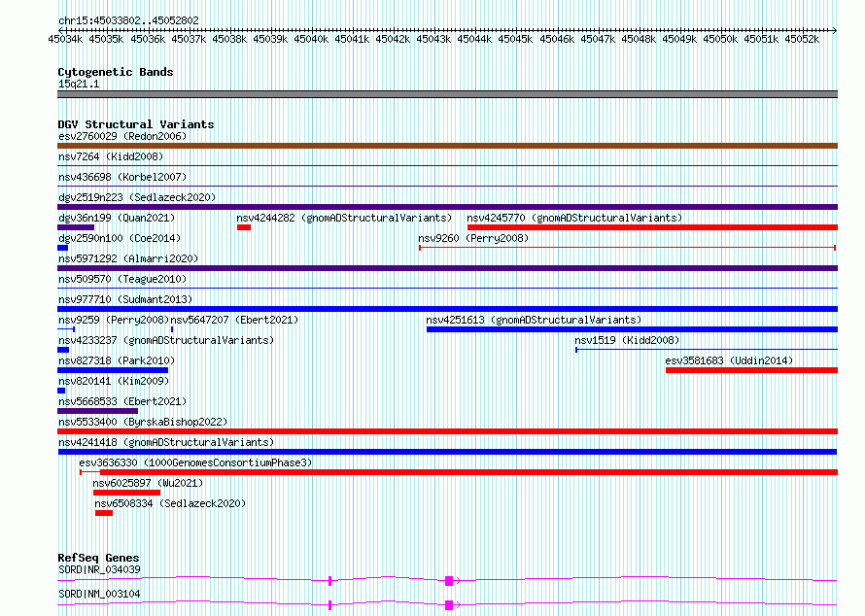Open the nsv820141 (Kim2009) variant label
This screenshot has height=616, width=865.
pyautogui.click(x=114, y=381)
